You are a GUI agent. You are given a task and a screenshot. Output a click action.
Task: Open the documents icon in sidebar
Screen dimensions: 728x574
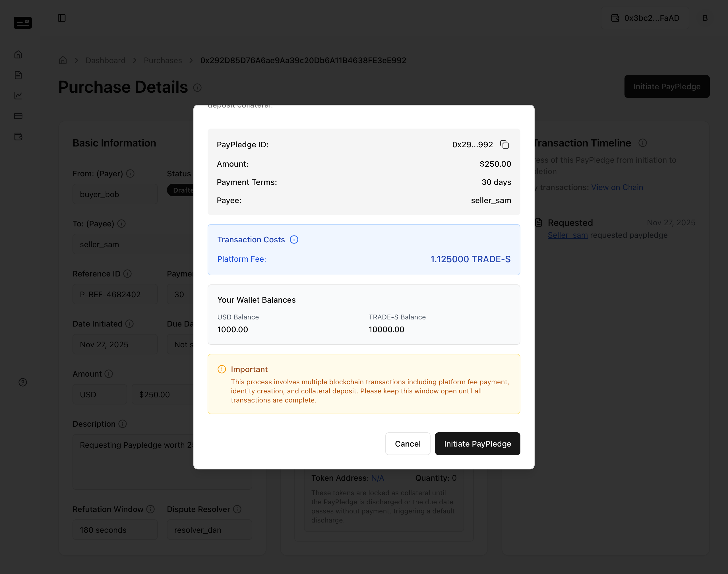click(x=18, y=75)
